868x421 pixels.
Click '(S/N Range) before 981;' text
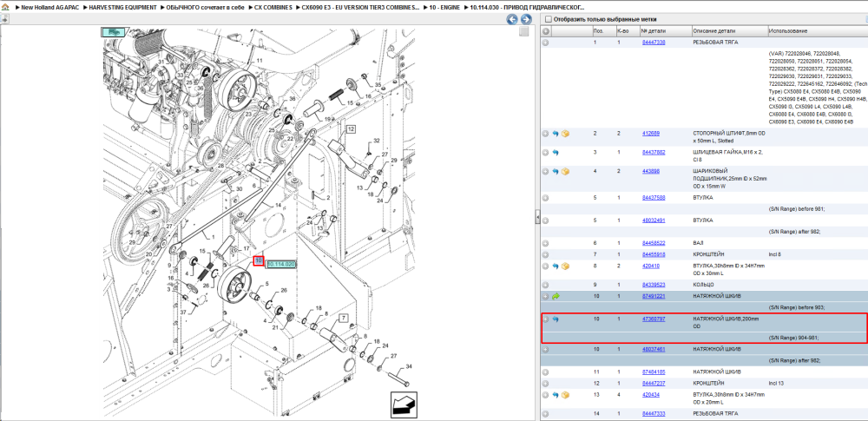pos(797,209)
